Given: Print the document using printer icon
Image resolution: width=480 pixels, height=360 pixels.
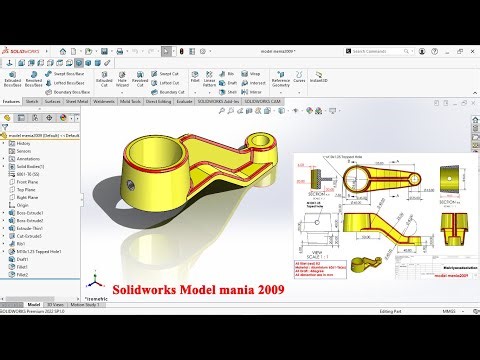Looking at the screenshot, I should (x=120, y=51).
